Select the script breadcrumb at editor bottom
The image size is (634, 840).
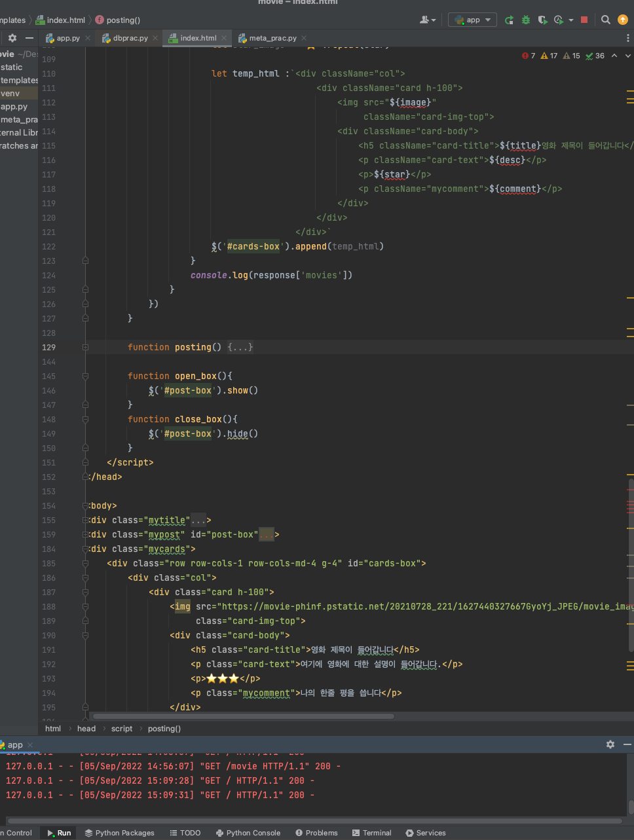point(122,728)
